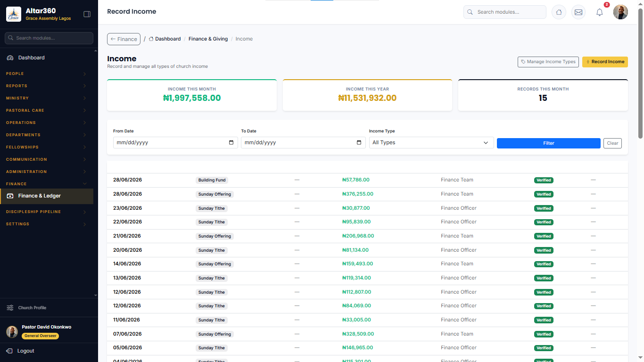
Task: Click the top search modules field
Action: 505,12
